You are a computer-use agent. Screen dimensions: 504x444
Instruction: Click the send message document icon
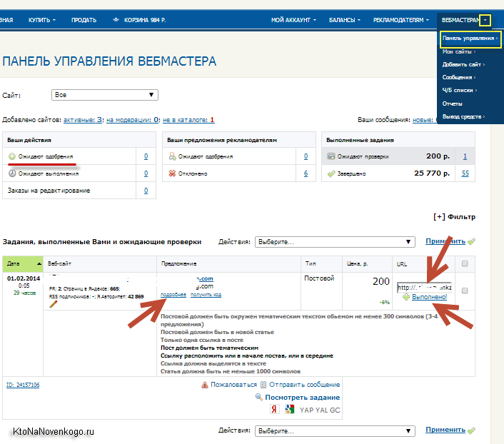[x=263, y=385]
